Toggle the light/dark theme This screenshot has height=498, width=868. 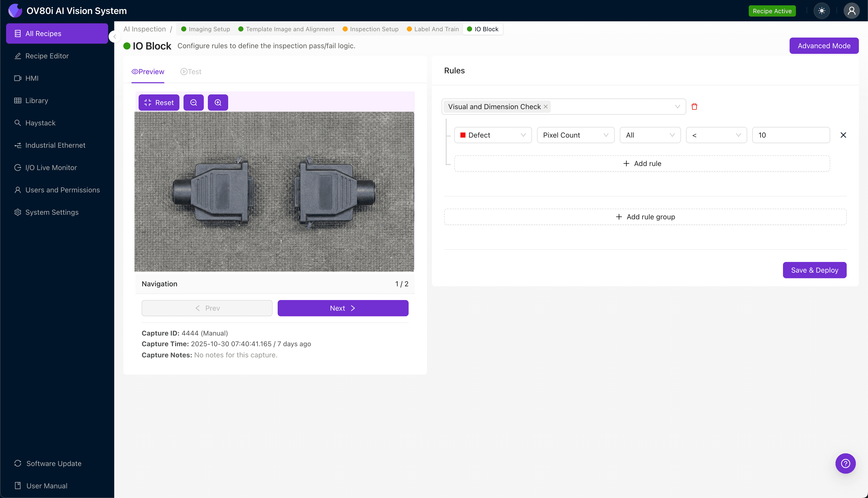coord(822,11)
